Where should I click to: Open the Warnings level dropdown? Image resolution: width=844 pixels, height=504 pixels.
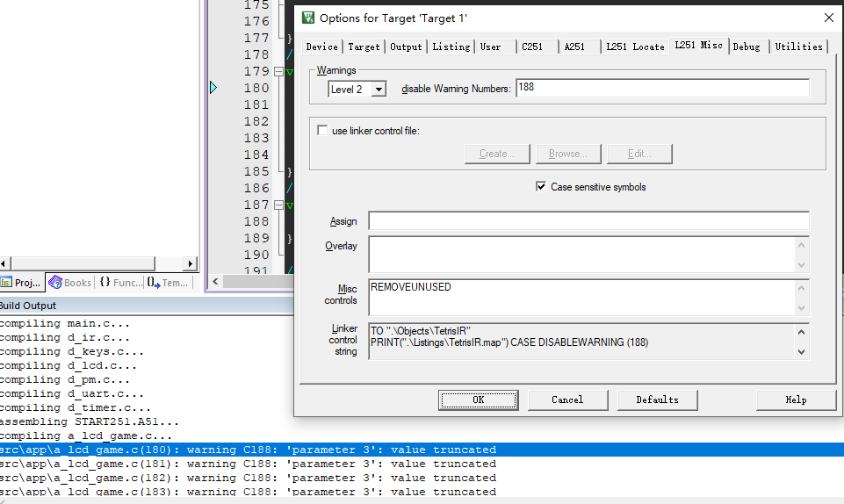click(x=379, y=90)
